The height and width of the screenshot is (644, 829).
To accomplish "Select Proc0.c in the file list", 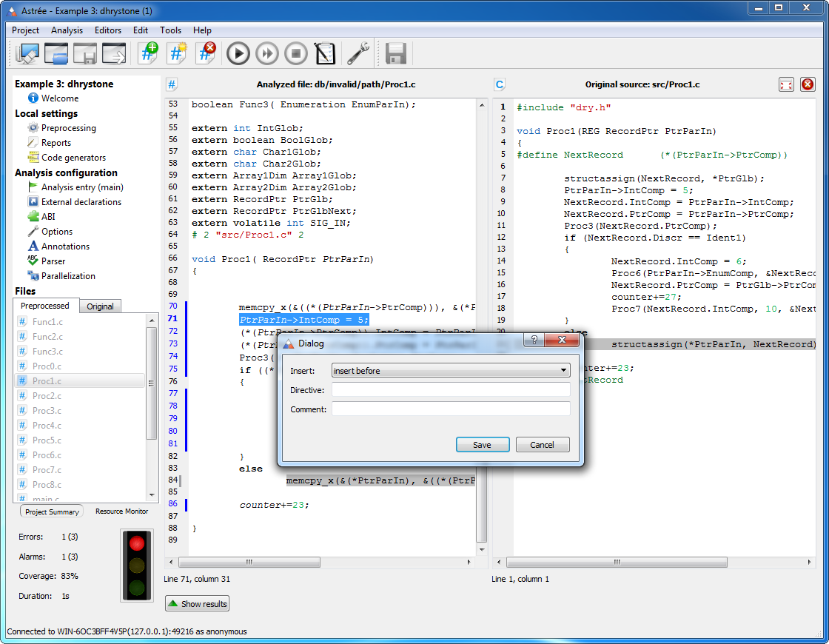I will pyautogui.click(x=80, y=366).
